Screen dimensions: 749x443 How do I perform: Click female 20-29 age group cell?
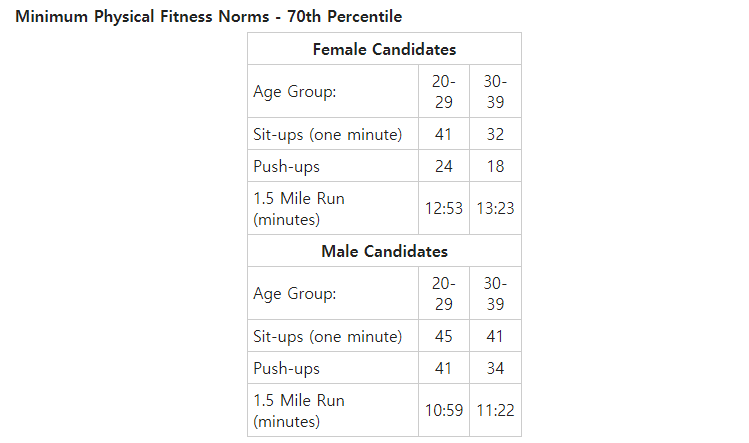pyautogui.click(x=444, y=91)
